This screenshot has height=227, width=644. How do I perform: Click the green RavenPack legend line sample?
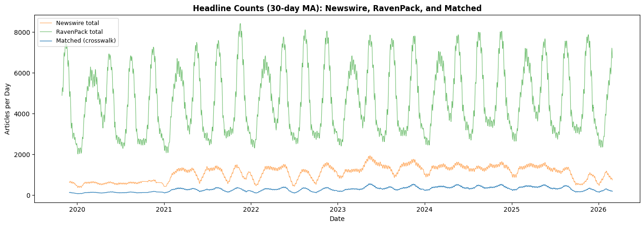45,32
